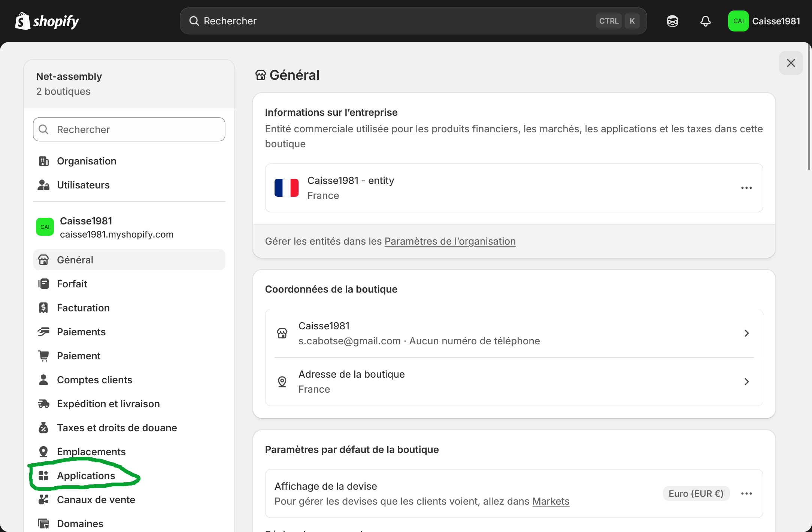Click the Domaines icon
The width and height of the screenshot is (812, 532).
coord(43,524)
